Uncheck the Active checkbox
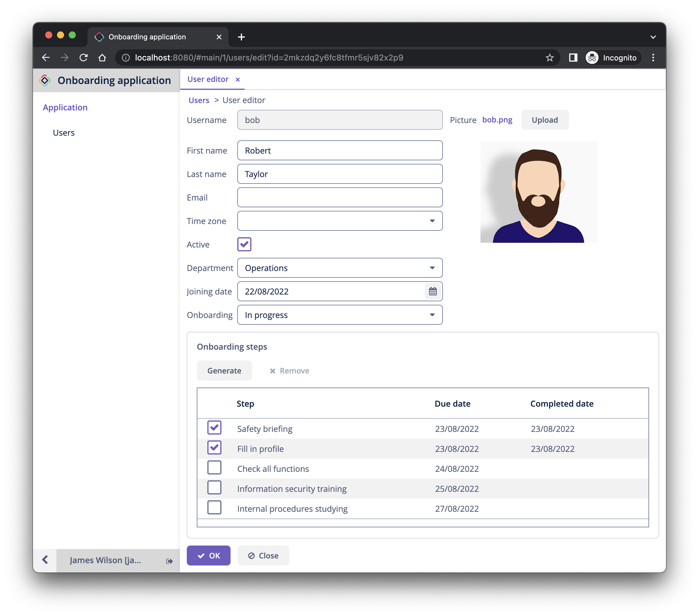The image size is (699, 616). (x=244, y=244)
